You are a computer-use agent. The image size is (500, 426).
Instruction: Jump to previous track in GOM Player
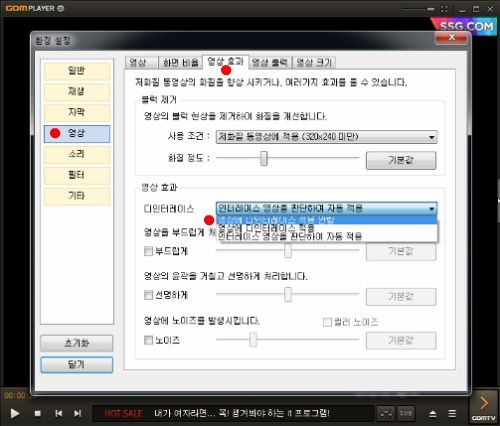coord(59,413)
